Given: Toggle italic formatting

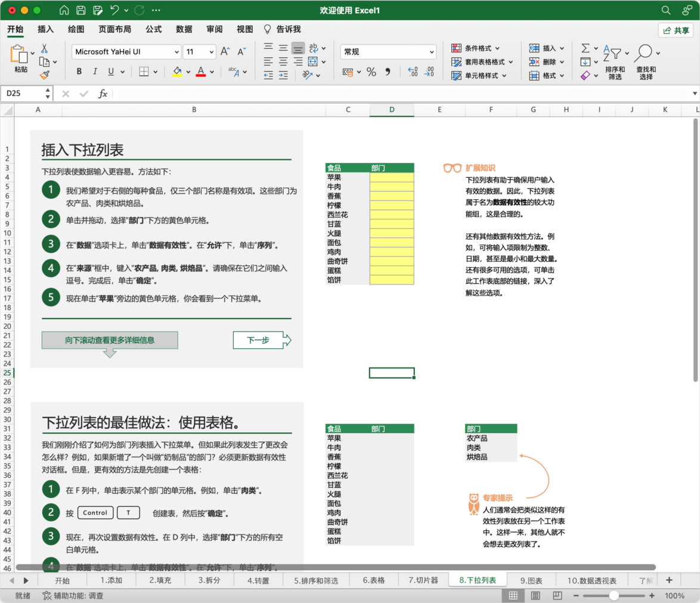Looking at the screenshot, I should (95, 72).
